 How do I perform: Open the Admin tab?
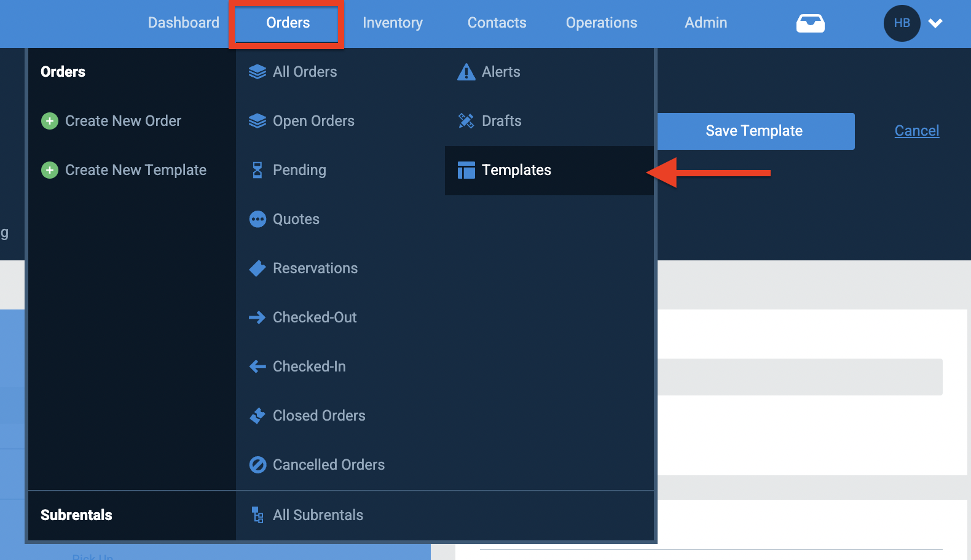[706, 23]
